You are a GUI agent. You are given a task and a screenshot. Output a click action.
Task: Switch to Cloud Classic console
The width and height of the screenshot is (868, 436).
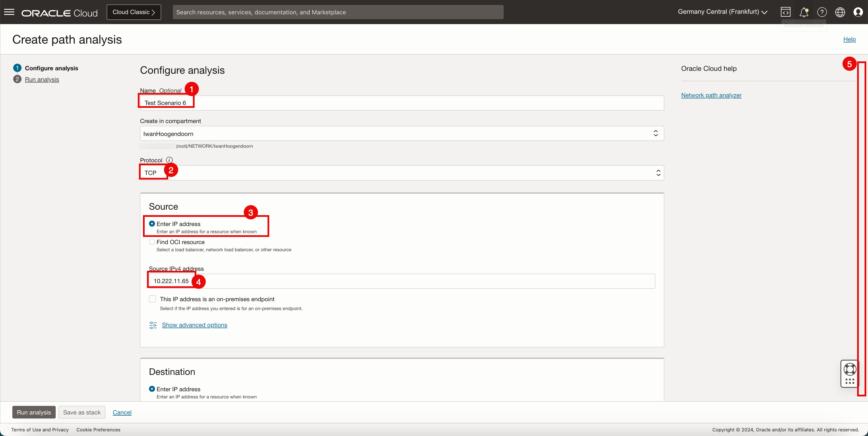[134, 12]
